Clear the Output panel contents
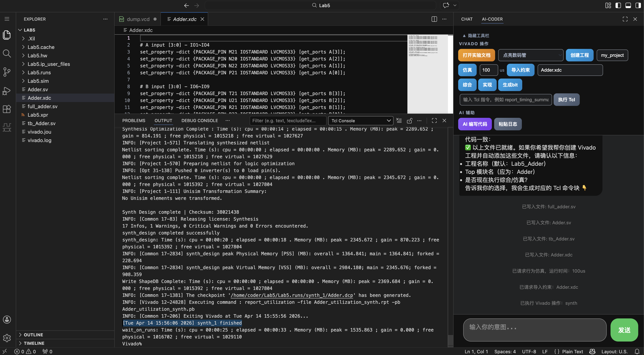The height and width of the screenshot is (355, 644). 399,121
